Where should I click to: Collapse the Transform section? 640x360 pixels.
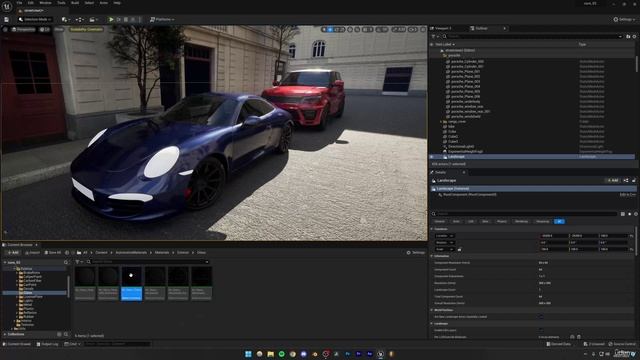coord(432,229)
